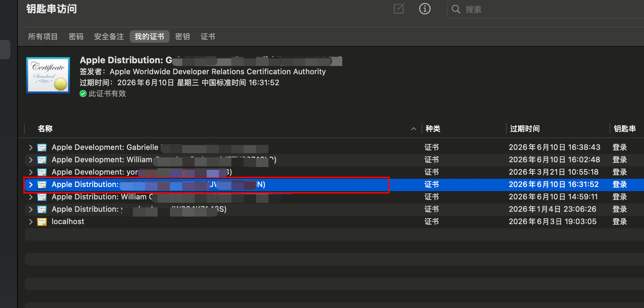Select the Apple Development: William name

pos(102,159)
